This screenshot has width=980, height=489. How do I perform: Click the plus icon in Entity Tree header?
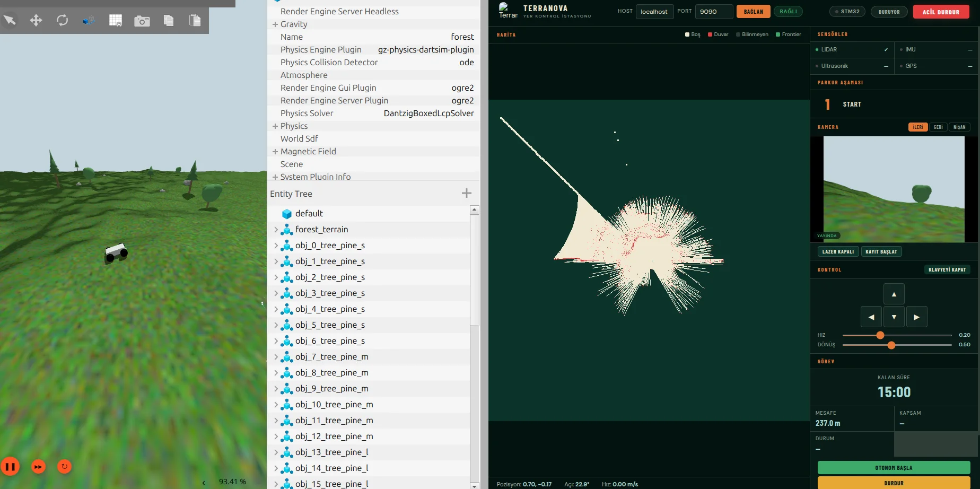tap(467, 193)
